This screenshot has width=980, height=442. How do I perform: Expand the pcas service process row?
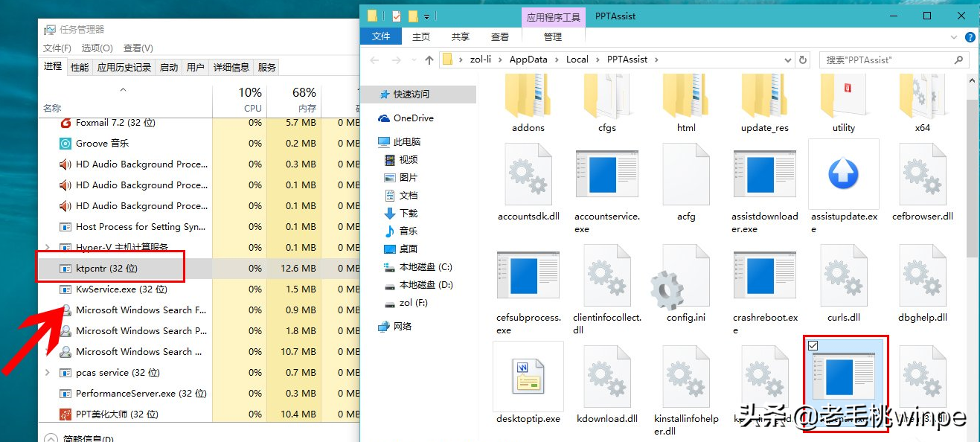point(48,372)
